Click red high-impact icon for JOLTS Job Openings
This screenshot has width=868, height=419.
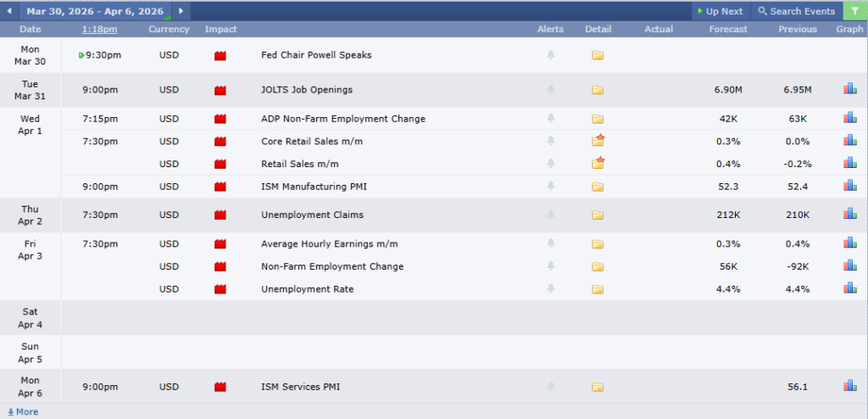pyautogui.click(x=220, y=90)
